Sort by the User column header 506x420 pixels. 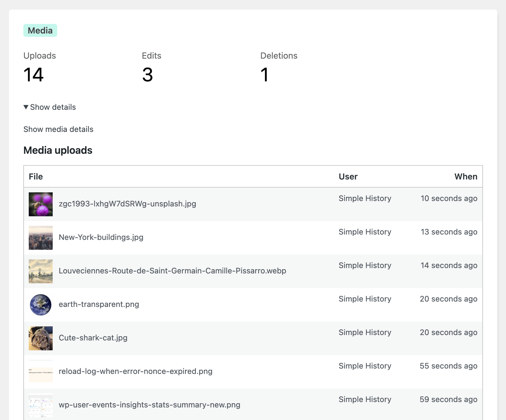[348, 176]
